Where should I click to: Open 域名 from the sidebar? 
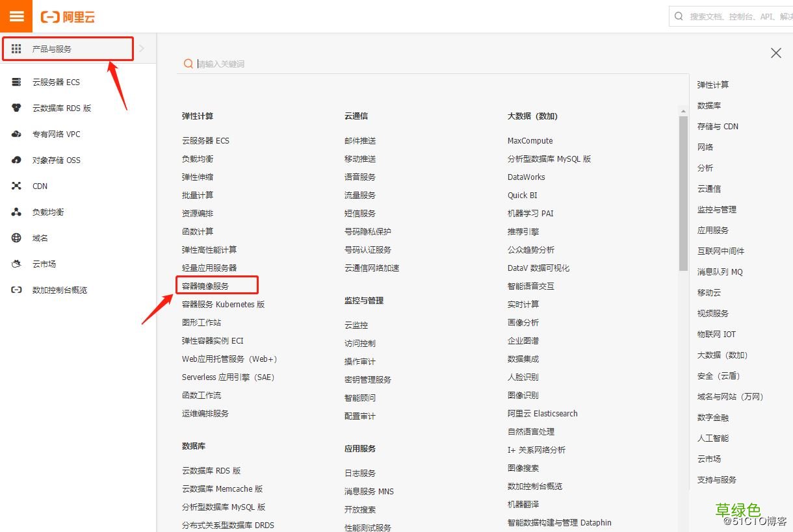coord(40,238)
